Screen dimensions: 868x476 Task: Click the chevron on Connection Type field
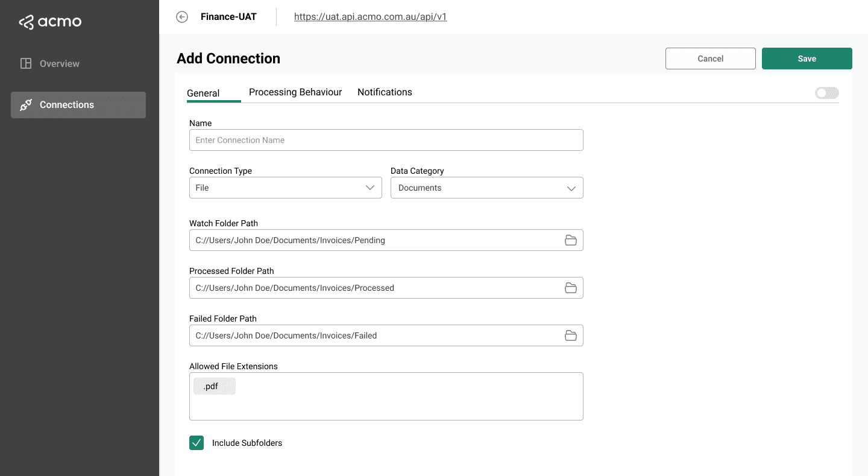point(370,188)
